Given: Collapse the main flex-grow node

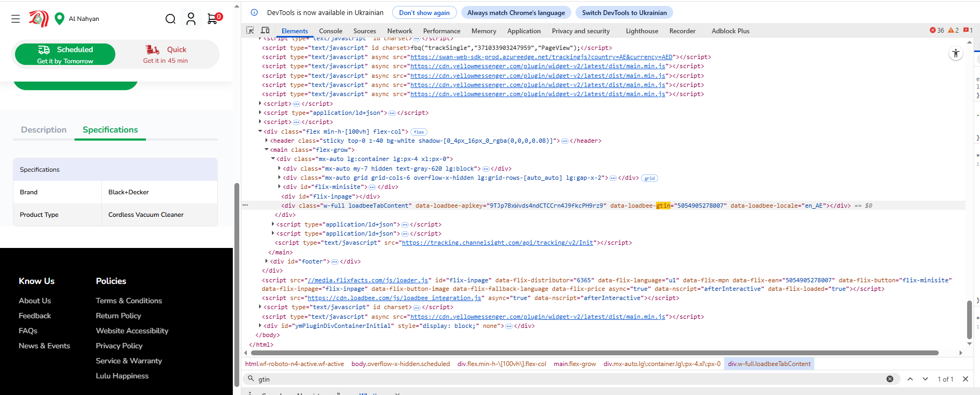Looking at the screenshot, I should pos(267,150).
